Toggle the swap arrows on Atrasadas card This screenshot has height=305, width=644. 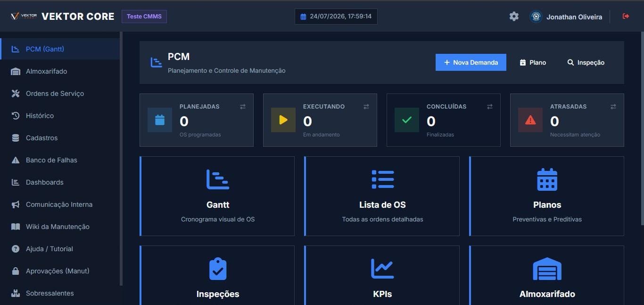(x=613, y=107)
